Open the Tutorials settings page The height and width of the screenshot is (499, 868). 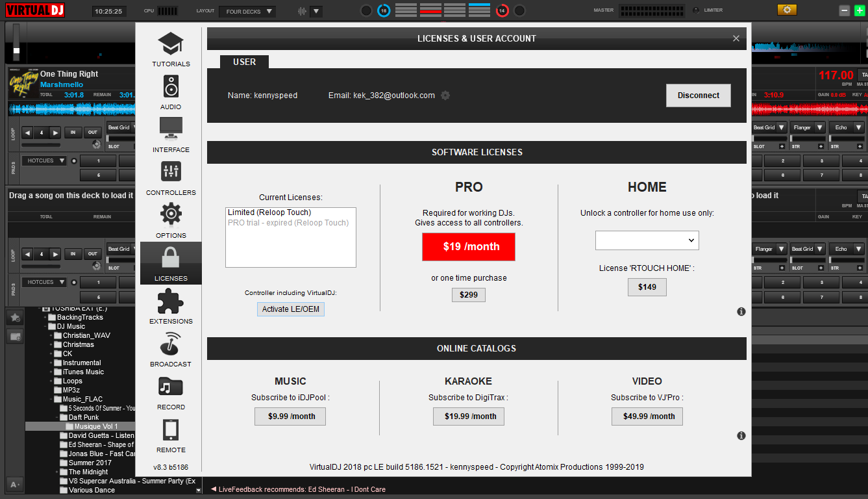coord(171,49)
